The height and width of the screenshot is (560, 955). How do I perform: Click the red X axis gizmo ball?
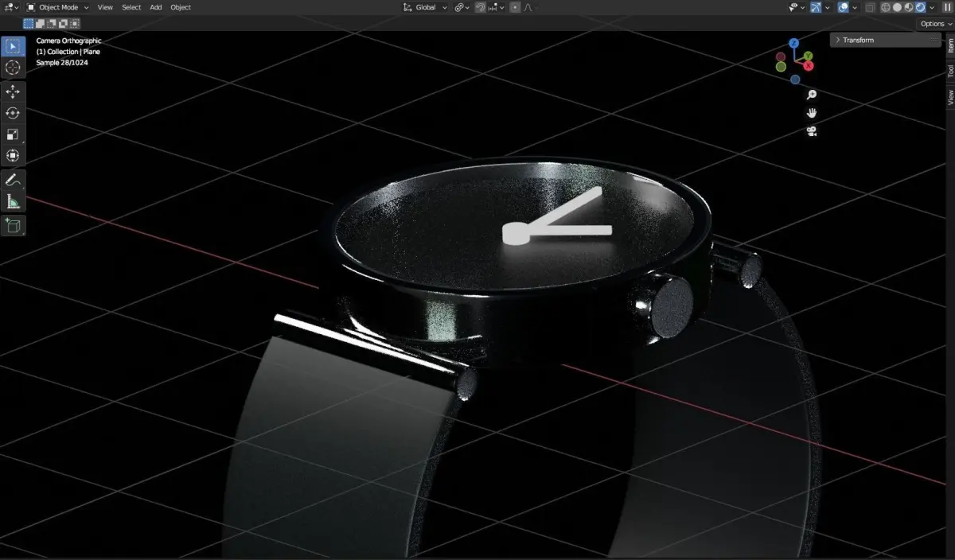[x=809, y=65]
